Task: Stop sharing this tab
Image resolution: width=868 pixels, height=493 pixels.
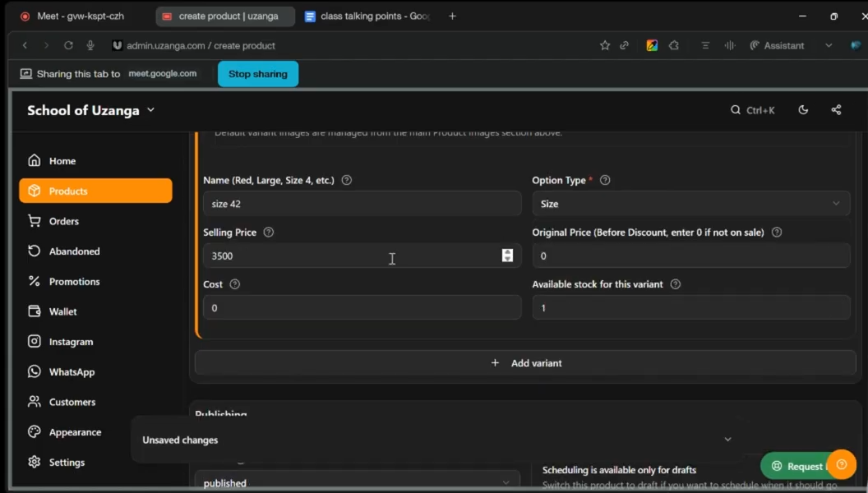Action: coord(258,74)
